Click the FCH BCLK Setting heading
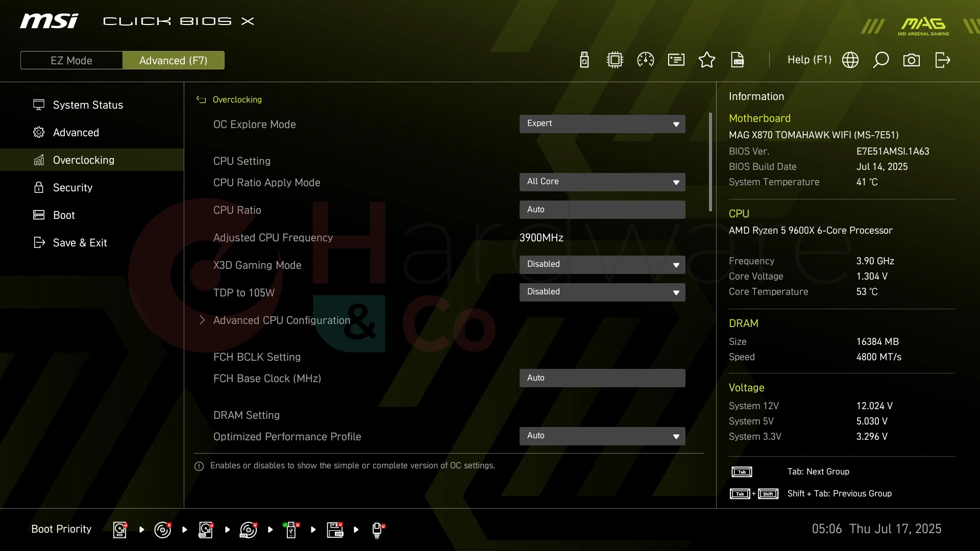This screenshot has height=551, width=980. [257, 357]
